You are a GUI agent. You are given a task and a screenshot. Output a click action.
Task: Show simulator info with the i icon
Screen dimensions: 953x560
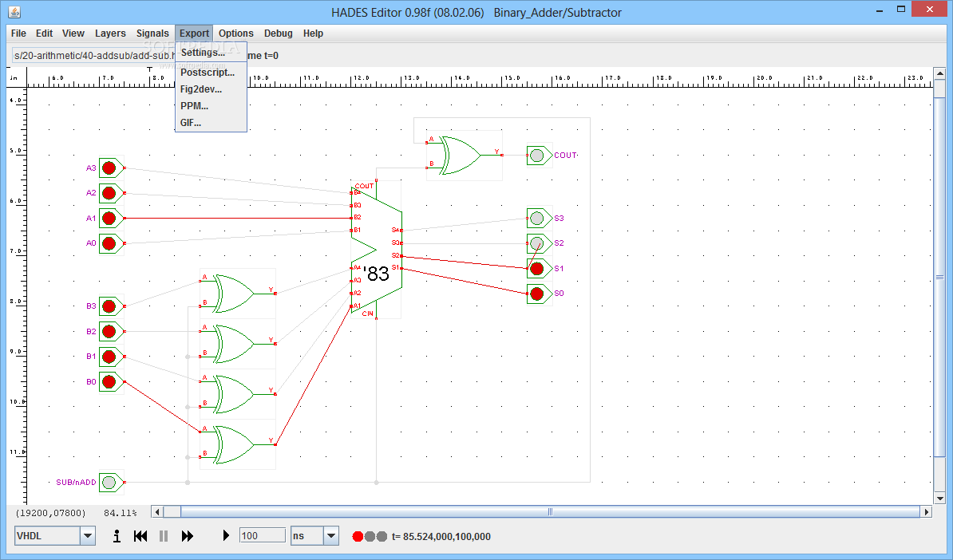(117, 536)
